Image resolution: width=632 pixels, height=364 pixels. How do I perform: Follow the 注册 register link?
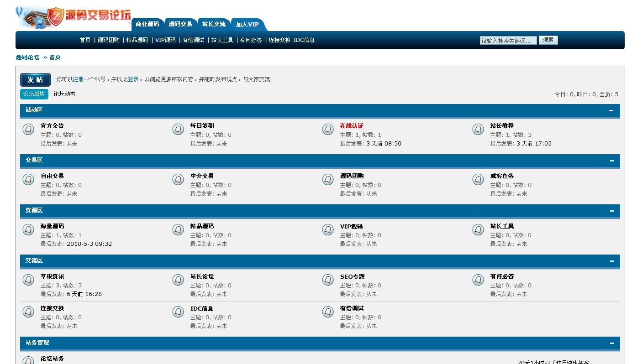79,79
